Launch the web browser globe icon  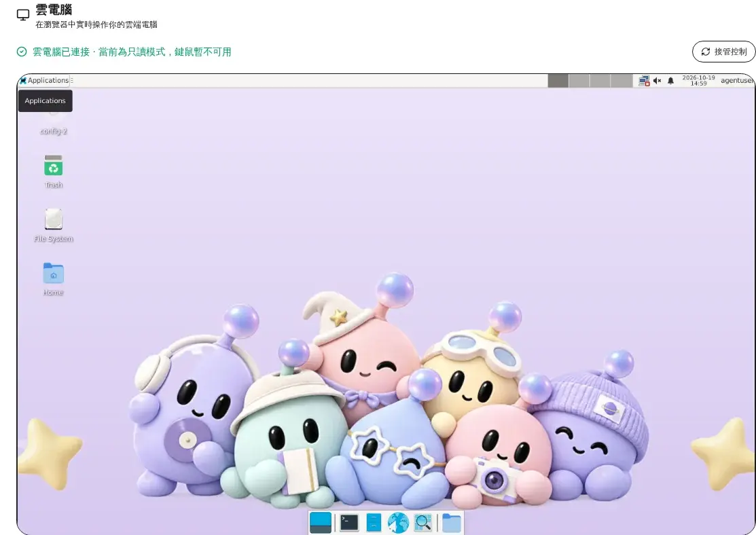398,523
